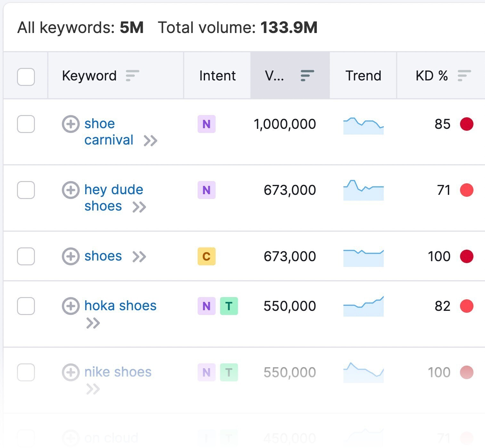Screen dimensions: 485x448
Task: Sort by the Volume column sort icon
Action: (307, 76)
